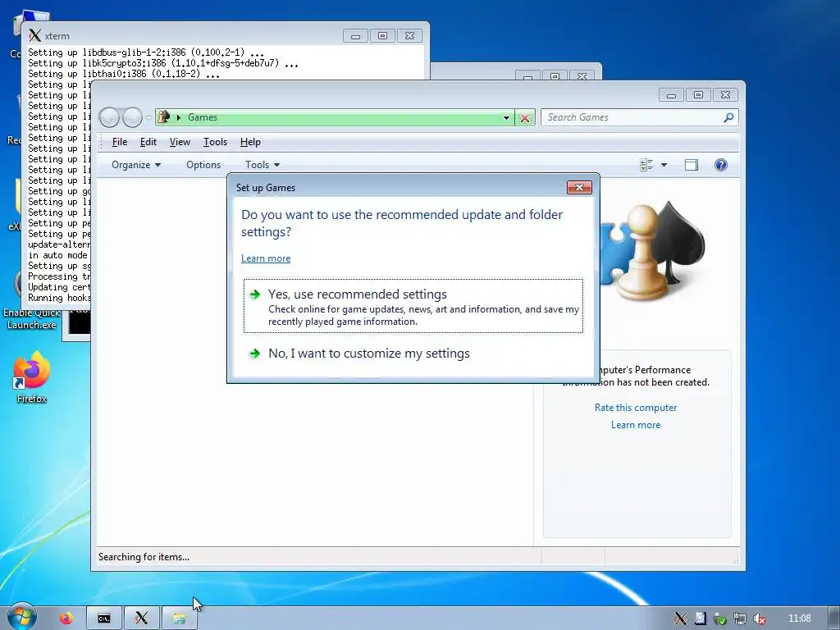Open the Windows Start button
This screenshot has width=840, height=630.
pos(21,618)
